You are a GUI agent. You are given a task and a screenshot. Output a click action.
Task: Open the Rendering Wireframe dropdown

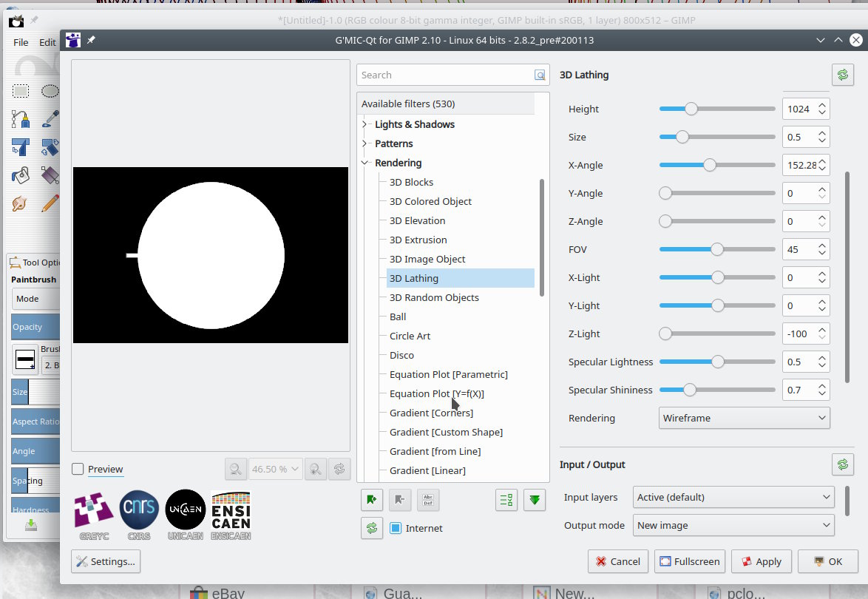click(744, 418)
